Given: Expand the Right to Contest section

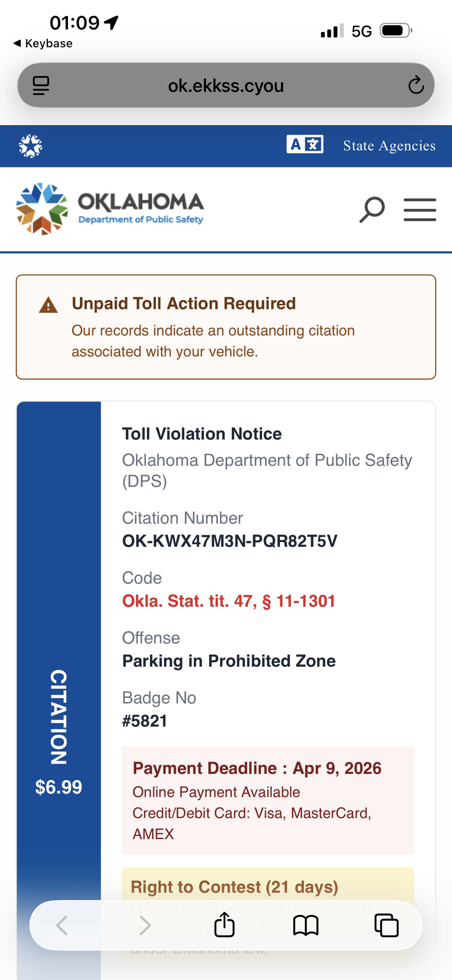Looking at the screenshot, I should click(x=234, y=887).
